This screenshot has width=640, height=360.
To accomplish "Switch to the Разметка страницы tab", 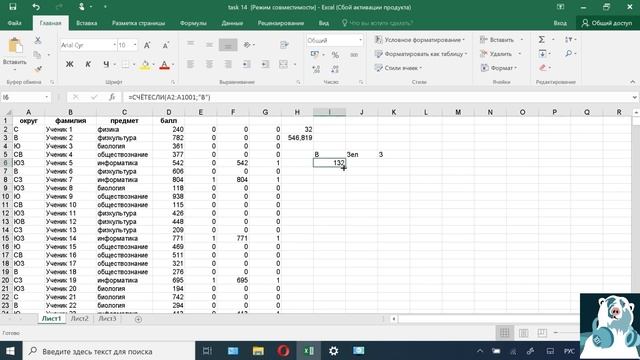I will (138, 23).
